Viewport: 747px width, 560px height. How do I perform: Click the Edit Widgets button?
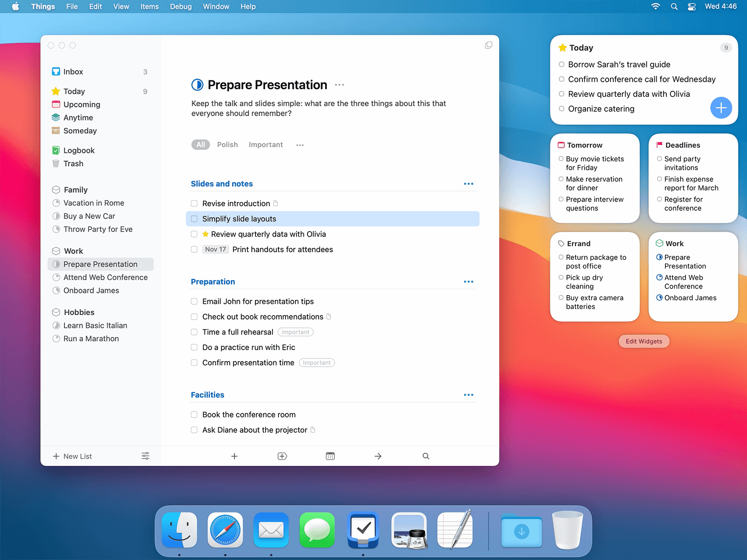[643, 341]
